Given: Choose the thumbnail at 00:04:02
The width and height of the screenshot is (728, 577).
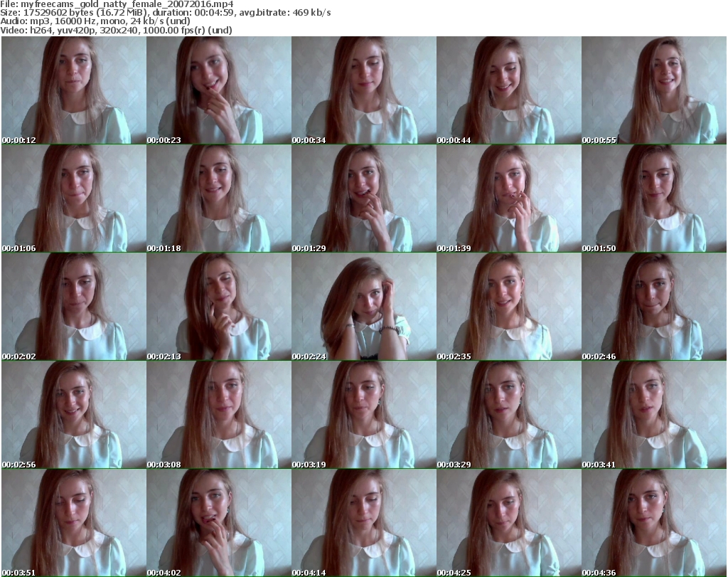Looking at the screenshot, I should click(x=219, y=523).
